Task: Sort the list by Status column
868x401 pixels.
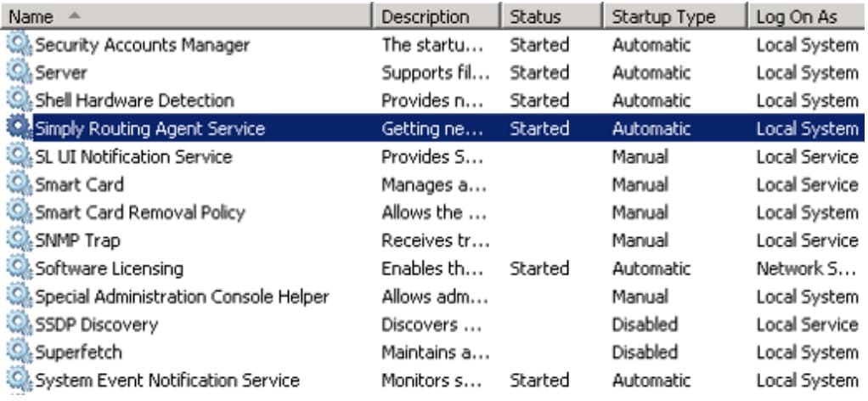Action: (x=550, y=16)
